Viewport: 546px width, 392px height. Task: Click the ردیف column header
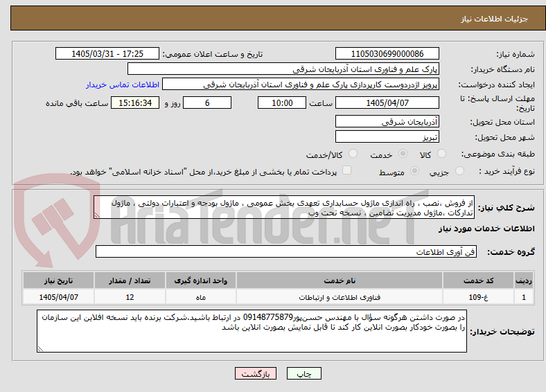tap(524, 280)
